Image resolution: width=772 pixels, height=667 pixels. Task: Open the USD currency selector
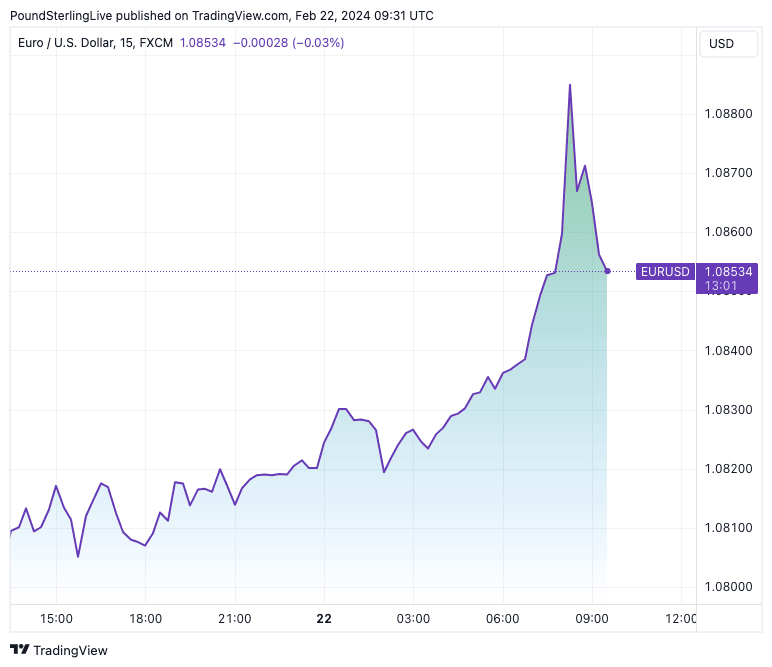click(x=721, y=43)
